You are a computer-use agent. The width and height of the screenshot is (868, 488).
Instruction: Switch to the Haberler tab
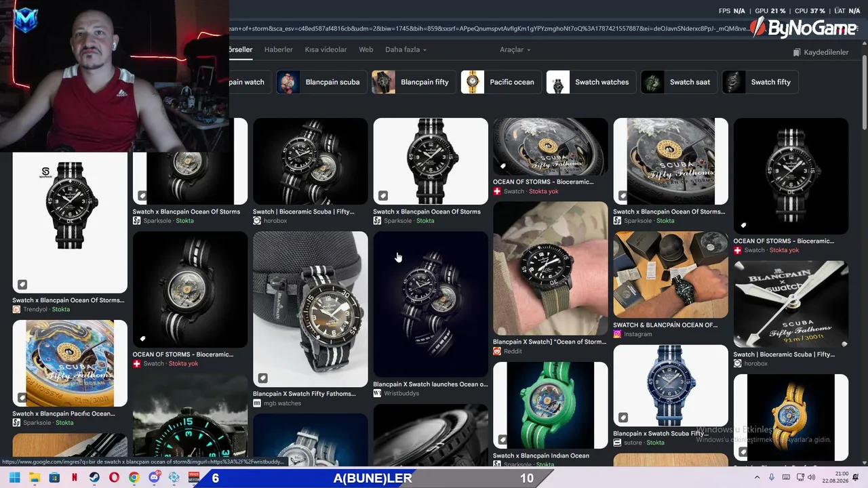coord(279,49)
